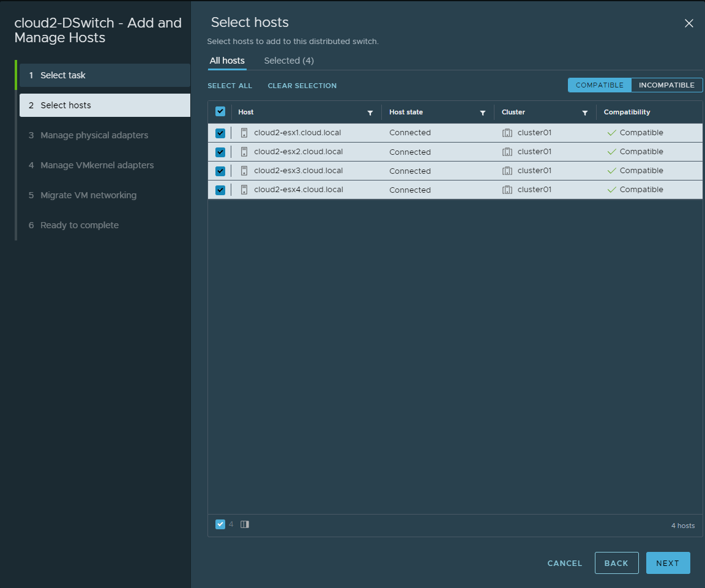Image resolution: width=705 pixels, height=588 pixels.
Task: Click Compatible text in cloud2-esx4 row
Action: pyautogui.click(x=641, y=190)
